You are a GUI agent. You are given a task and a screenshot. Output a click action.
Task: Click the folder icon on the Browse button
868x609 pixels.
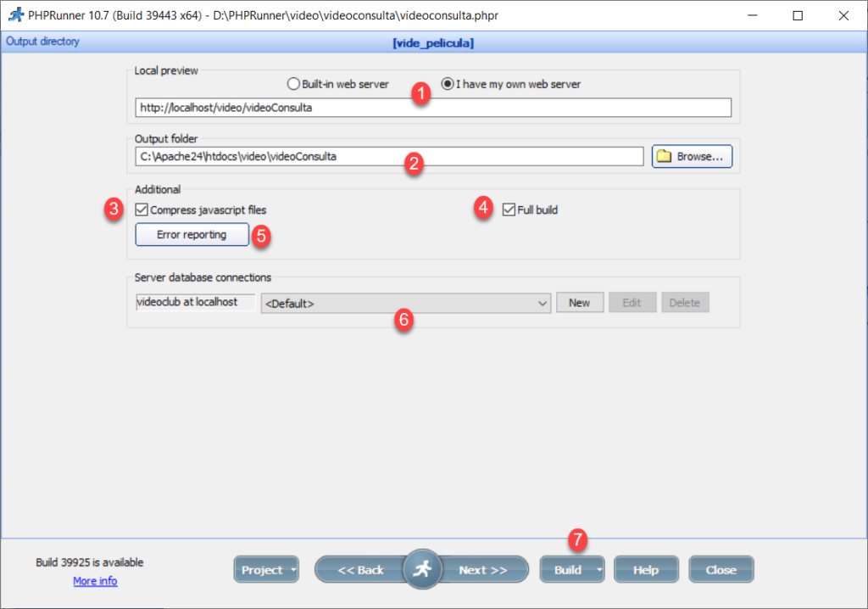pyautogui.click(x=665, y=157)
